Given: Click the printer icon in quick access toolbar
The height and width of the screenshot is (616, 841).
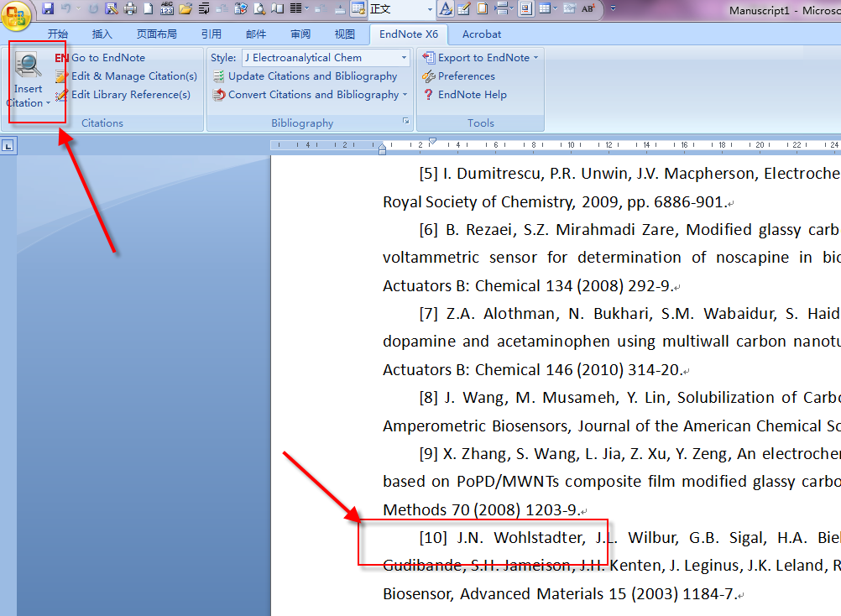Looking at the screenshot, I should click(130, 9).
